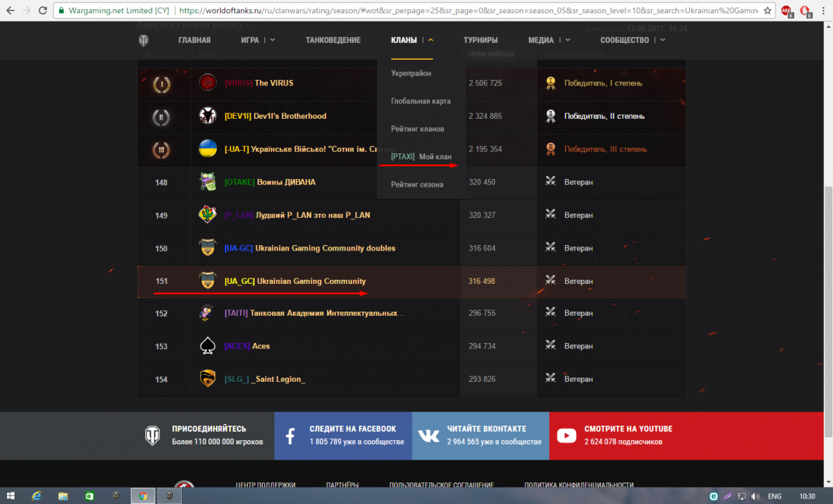This screenshot has height=504, width=833.
Task: Open the ПАРТНЁРЫ footer link
Action: click(x=342, y=485)
